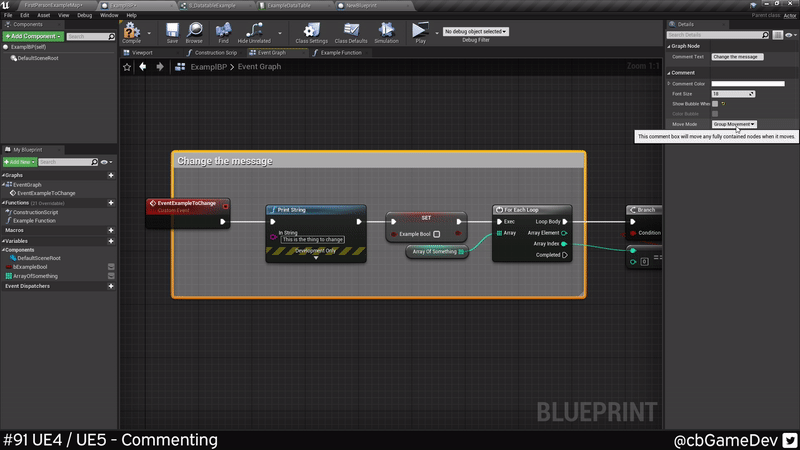Switch to Viewport tab
800x450 pixels.
142,53
